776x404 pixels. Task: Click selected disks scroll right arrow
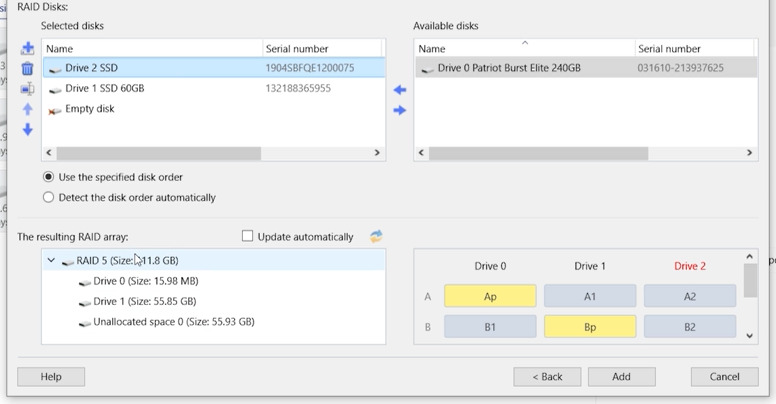pyautogui.click(x=377, y=152)
